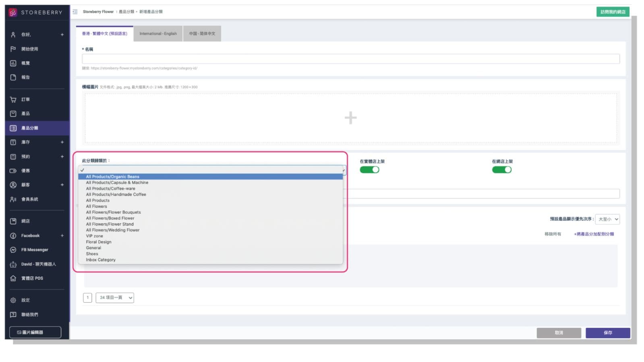Open the 會員系統 membership icon
The width and height of the screenshot is (644, 362).
click(x=13, y=199)
